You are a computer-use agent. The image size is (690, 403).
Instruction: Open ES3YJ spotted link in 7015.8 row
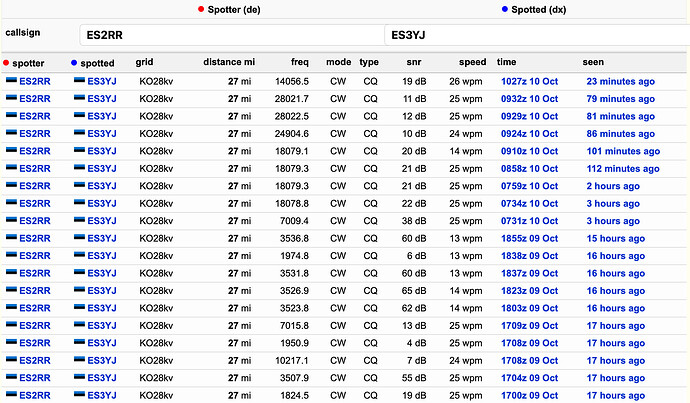[102, 326]
